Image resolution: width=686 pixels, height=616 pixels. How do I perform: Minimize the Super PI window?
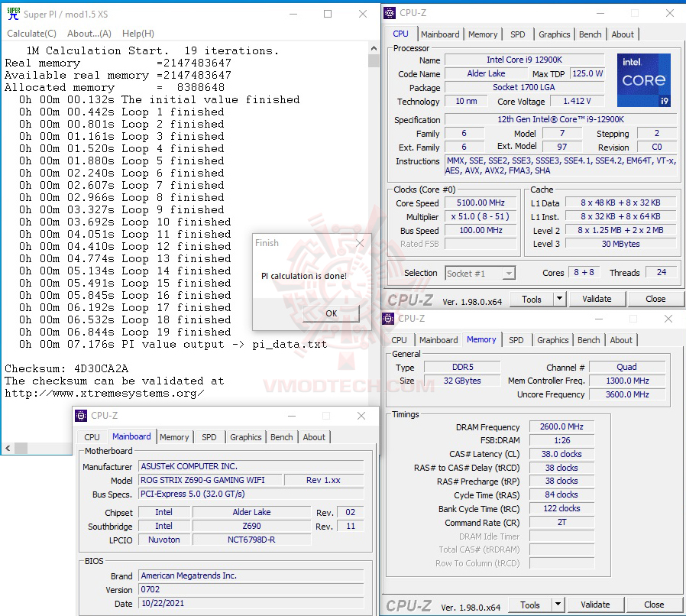(x=293, y=14)
